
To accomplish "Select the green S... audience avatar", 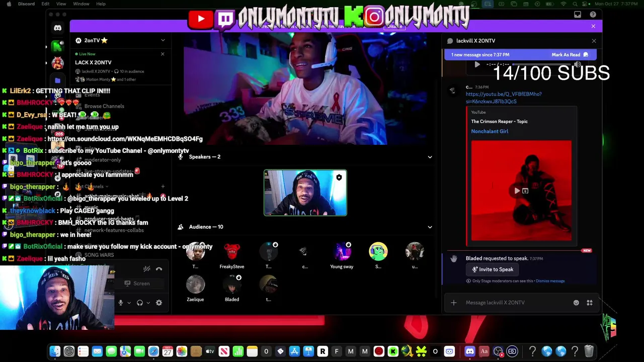I will click(378, 251).
